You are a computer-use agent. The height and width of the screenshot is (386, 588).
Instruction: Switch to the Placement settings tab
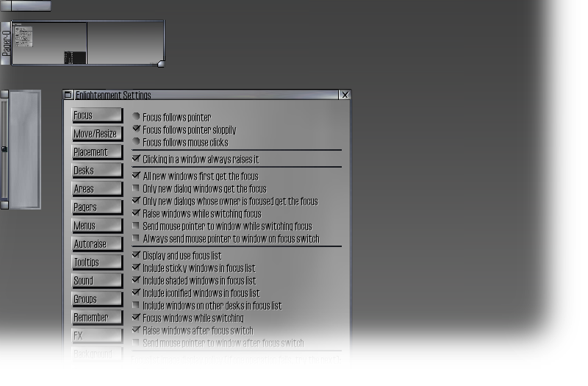[97, 152]
